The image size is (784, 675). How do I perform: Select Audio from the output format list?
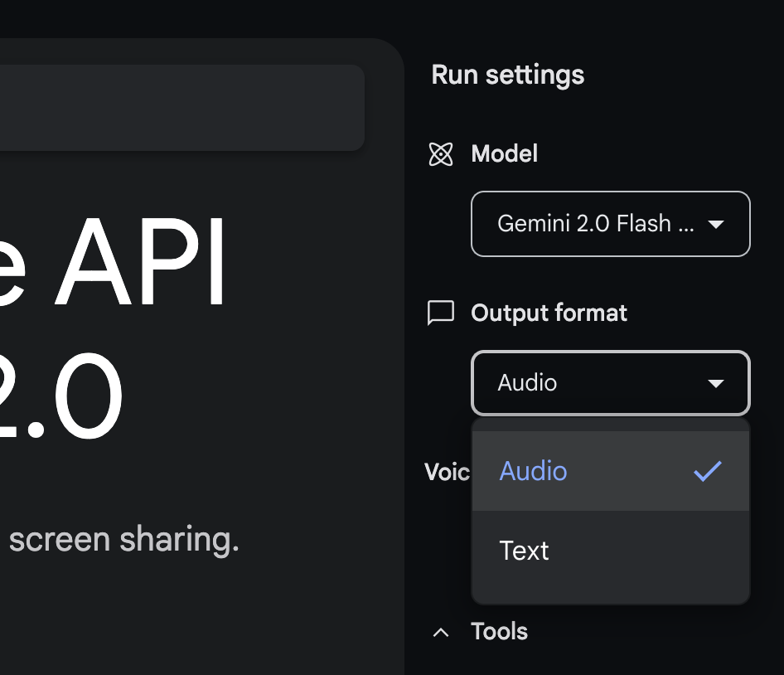point(534,471)
